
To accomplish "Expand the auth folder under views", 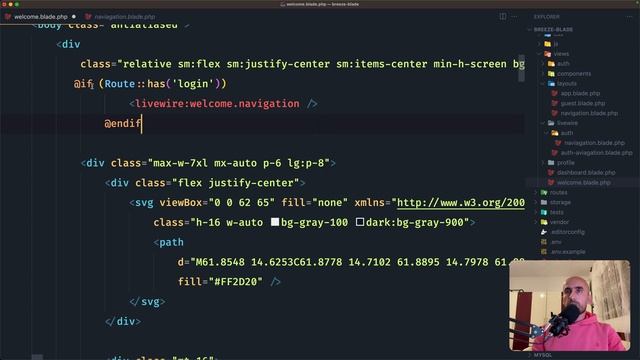I will coord(543,64).
